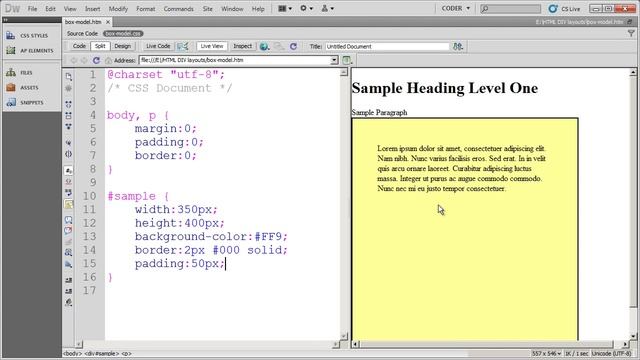Click the Source Code button

(x=82, y=33)
